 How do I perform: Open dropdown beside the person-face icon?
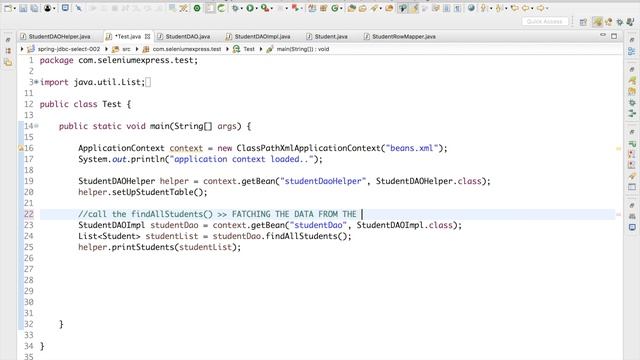coord(54,9)
